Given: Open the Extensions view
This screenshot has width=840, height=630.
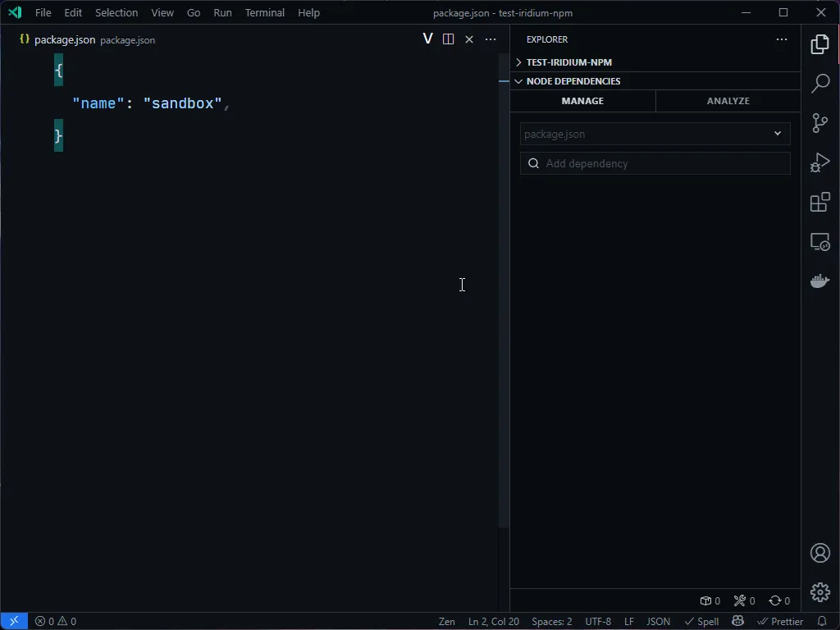Looking at the screenshot, I should click(x=819, y=202).
